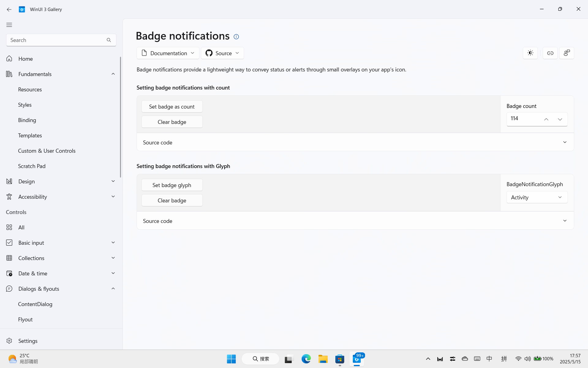Screen dimensions: 588x368
Task: Decrease the badge count with the down arrow
Action: coord(560,119)
